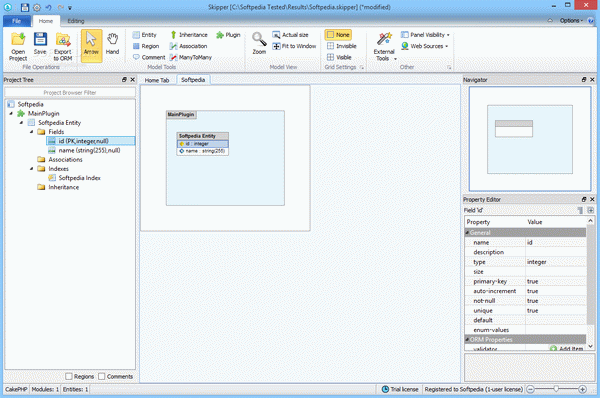The height and width of the screenshot is (398, 600).
Task: Add a Plugin module
Action: coord(228,35)
